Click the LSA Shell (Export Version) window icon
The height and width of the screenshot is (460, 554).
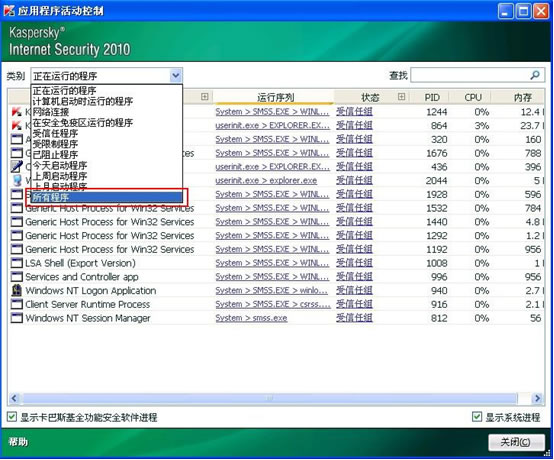(x=16, y=263)
